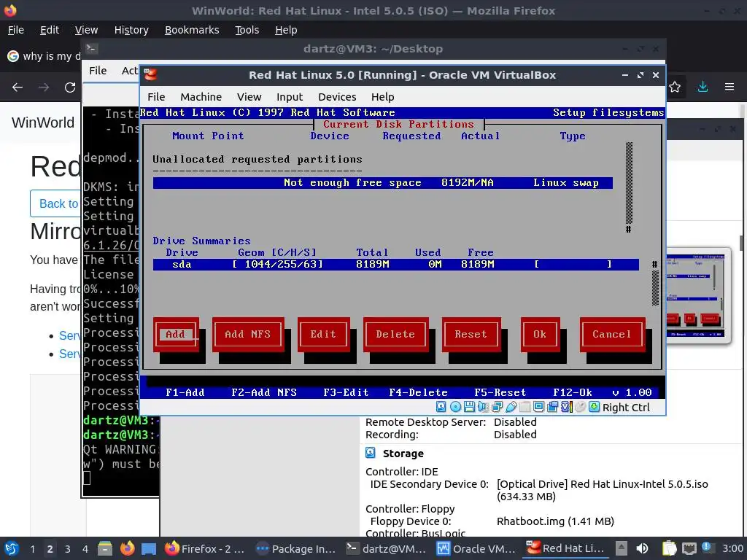
Task: Open VirtualBox Help menu
Action: click(x=382, y=97)
